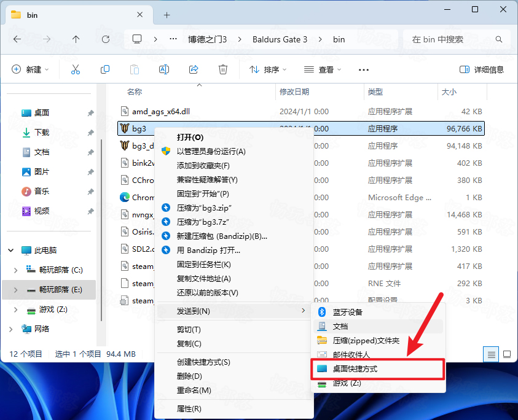Select the Bluetooth device send-to option
This screenshot has width=518, height=420.
pos(378,312)
